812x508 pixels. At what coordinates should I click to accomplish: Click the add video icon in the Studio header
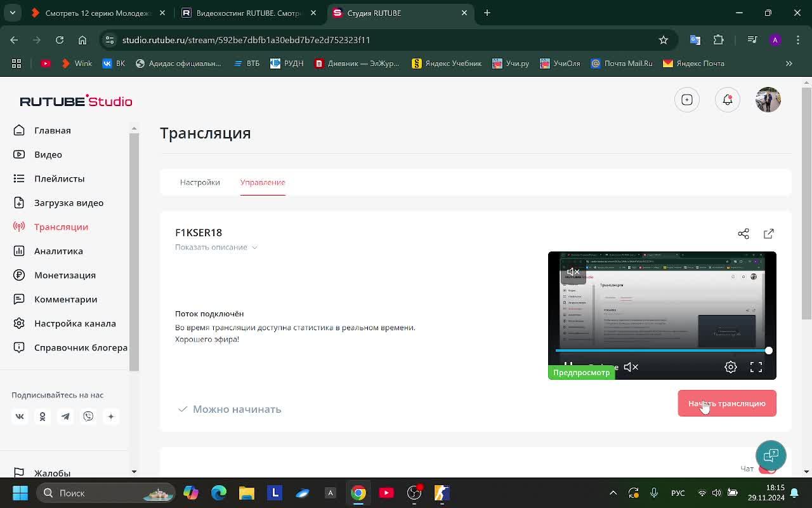(687, 100)
